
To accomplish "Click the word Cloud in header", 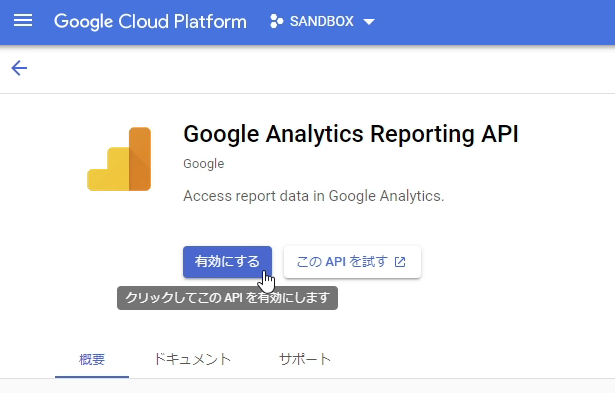I will pos(143,21).
